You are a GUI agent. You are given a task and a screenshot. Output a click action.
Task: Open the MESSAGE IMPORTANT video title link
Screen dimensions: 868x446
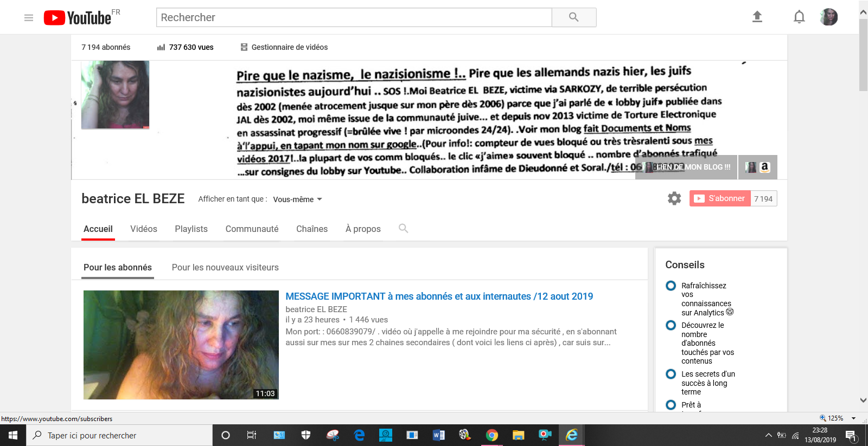[439, 296]
